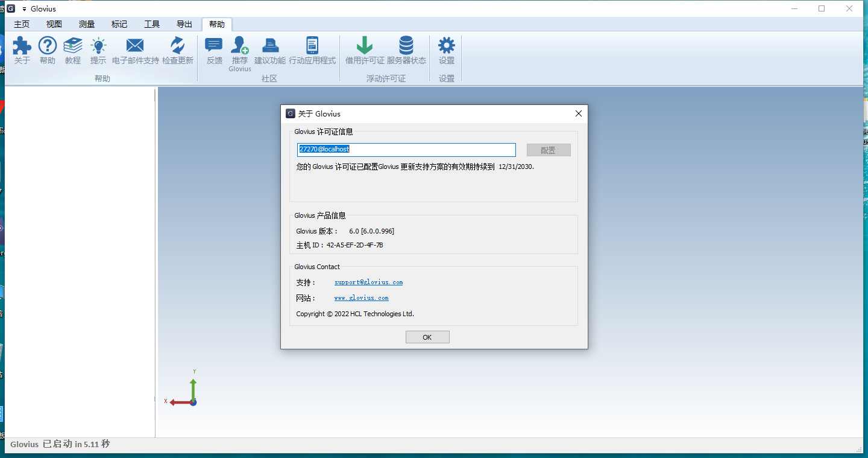Close the 关于 Glovius dialog
This screenshot has width=868, height=458.
click(578, 113)
